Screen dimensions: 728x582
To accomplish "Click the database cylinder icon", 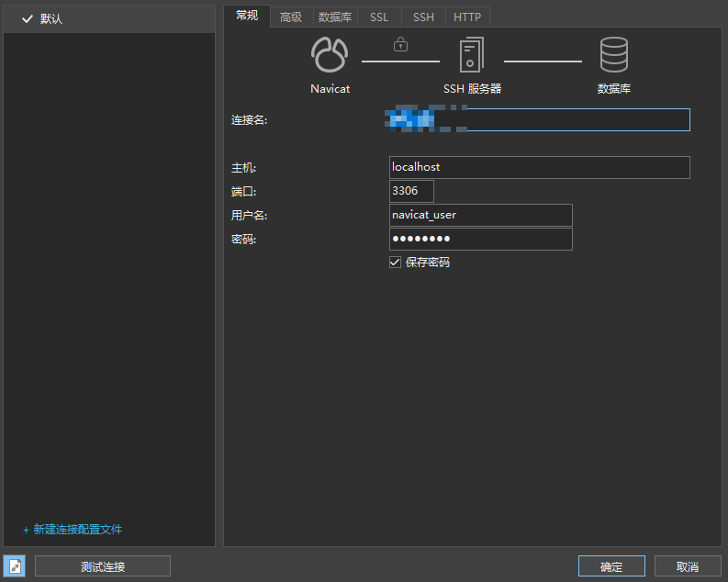I will (x=614, y=55).
